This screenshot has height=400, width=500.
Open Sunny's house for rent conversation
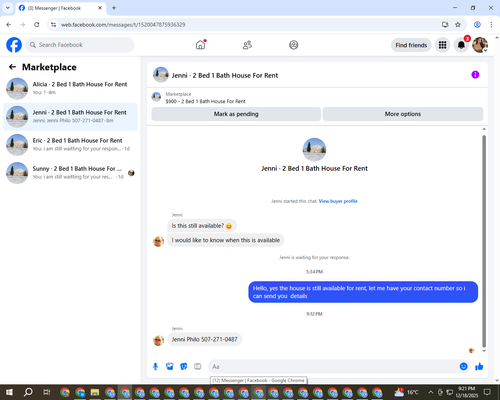click(70, 173)
